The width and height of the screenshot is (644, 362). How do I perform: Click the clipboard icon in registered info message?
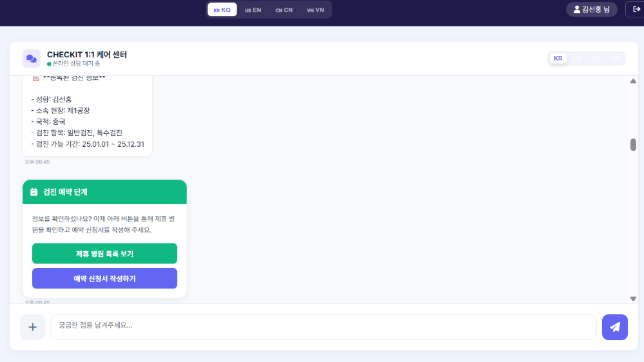click(36, 78)
